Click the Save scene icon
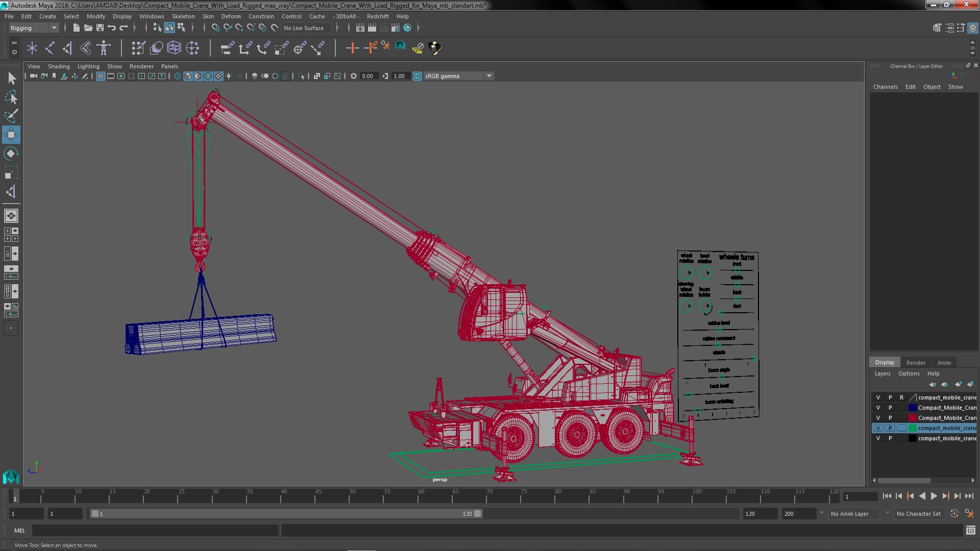 (100, 28)
